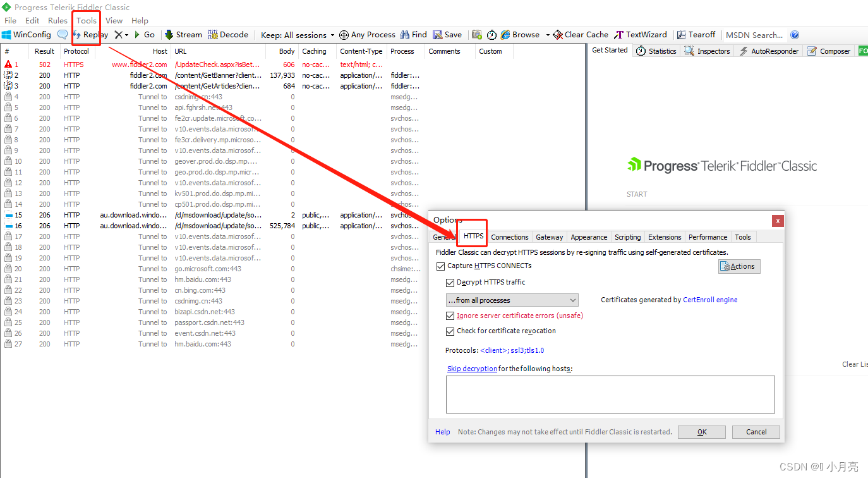Open the Tools tab in Options dialog
This screenshot has height=478, width=868.
pyautogui.click(x=743, y=237)
